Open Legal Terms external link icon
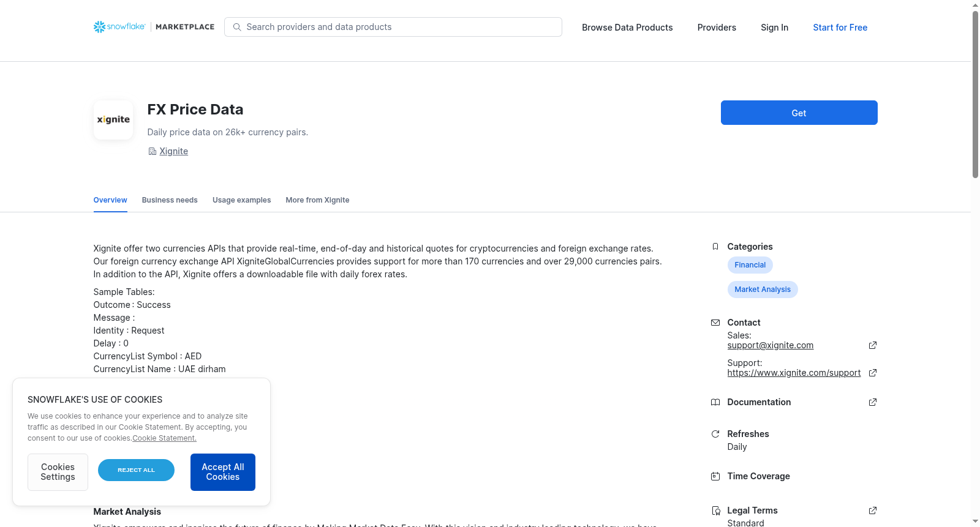Viewport: 980px width, 527px height. pos(873,510)
